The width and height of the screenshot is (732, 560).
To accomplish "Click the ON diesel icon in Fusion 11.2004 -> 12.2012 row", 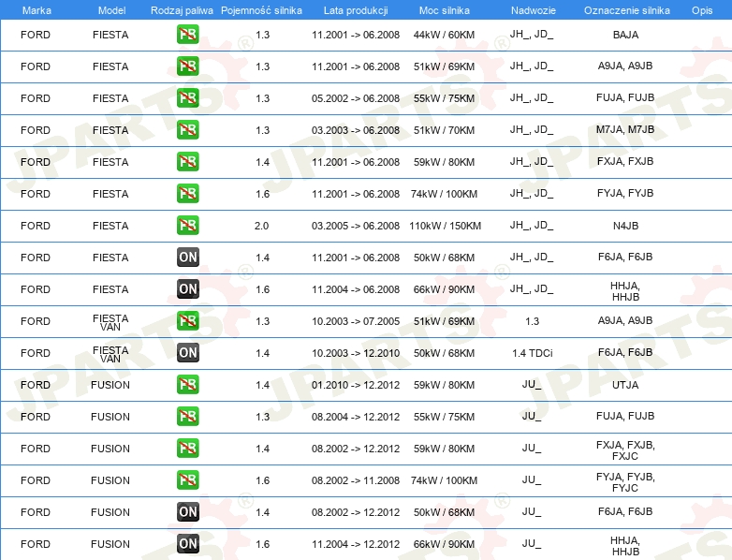I will [187, 544].
